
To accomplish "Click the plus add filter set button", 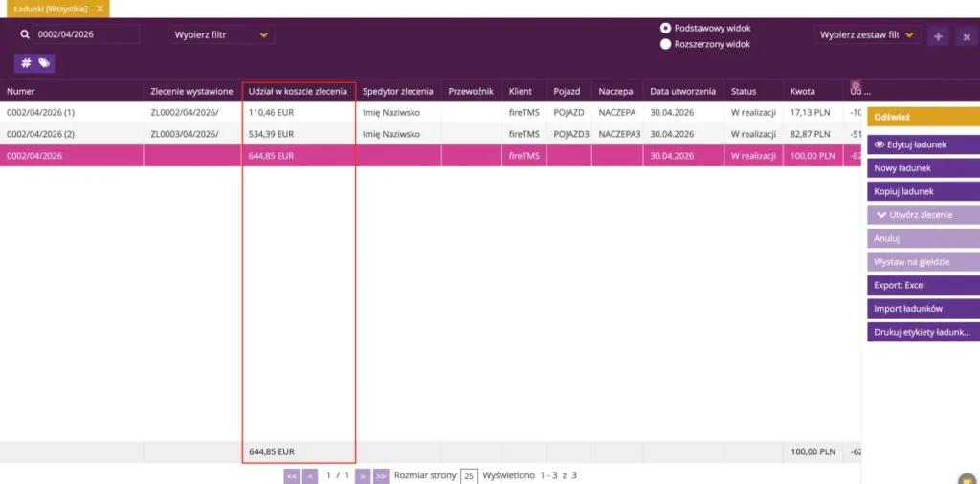I will pos(938,36).
